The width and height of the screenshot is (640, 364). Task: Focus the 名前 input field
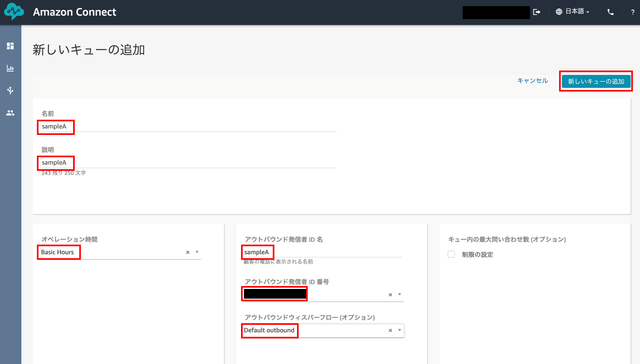tap(189, 127)
